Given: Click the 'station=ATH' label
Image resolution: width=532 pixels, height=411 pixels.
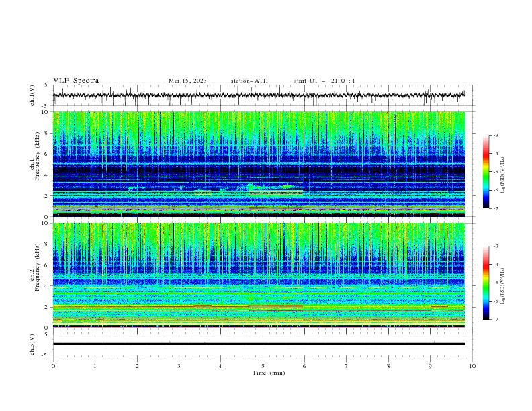Looking at the screenshot, I should [249, 81].
